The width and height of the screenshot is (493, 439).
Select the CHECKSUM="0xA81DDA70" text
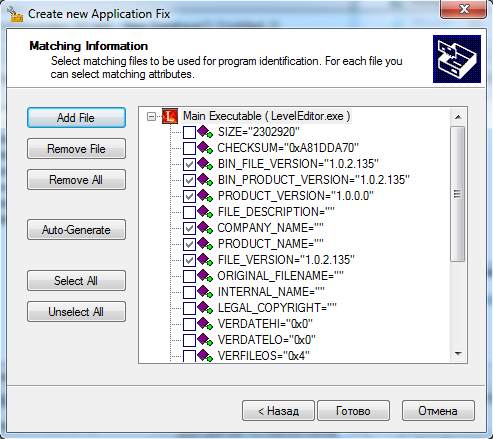(x=288, y=148)
